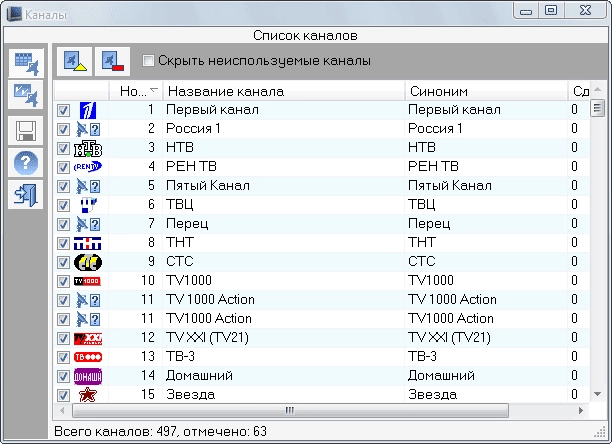Screen dimensions: 612x444
Task: Click the REN TV logo icon
Action: pyautogui.click(x=88, y=167)
